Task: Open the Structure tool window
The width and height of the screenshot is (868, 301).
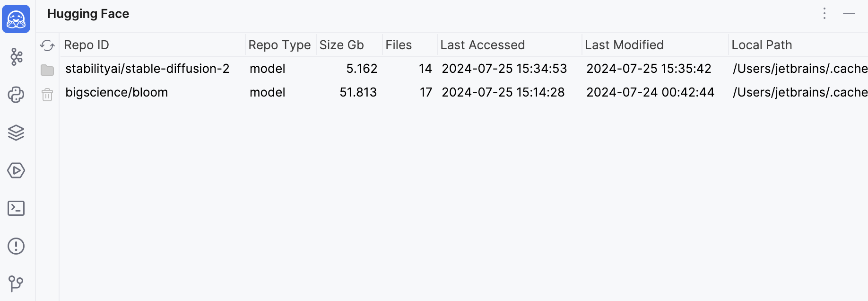Action: pos(17,57)
